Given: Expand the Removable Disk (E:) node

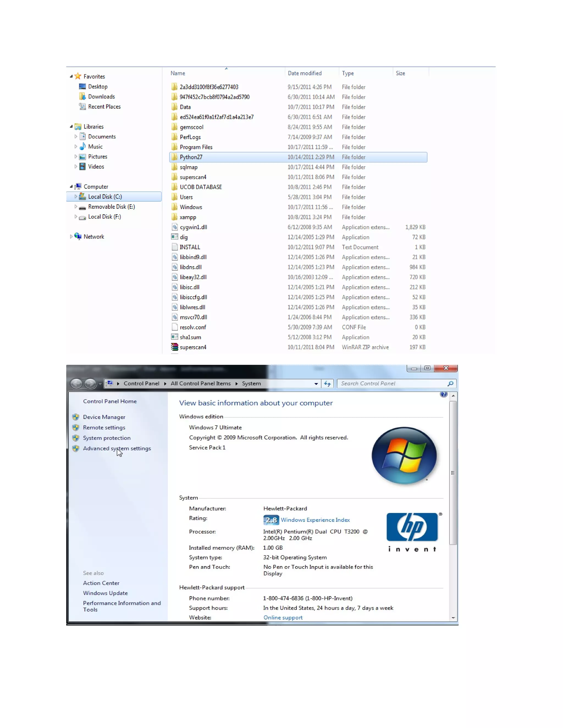Looking at the screenshot, I should [76, 206].
